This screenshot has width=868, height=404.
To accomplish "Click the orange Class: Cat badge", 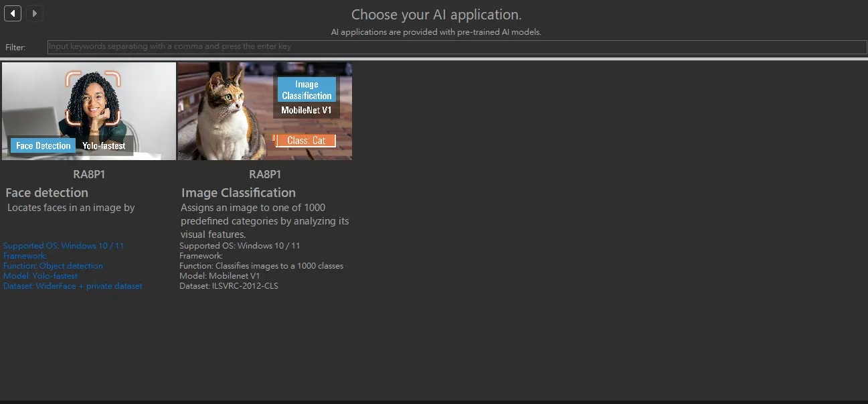I will [306, 141].
